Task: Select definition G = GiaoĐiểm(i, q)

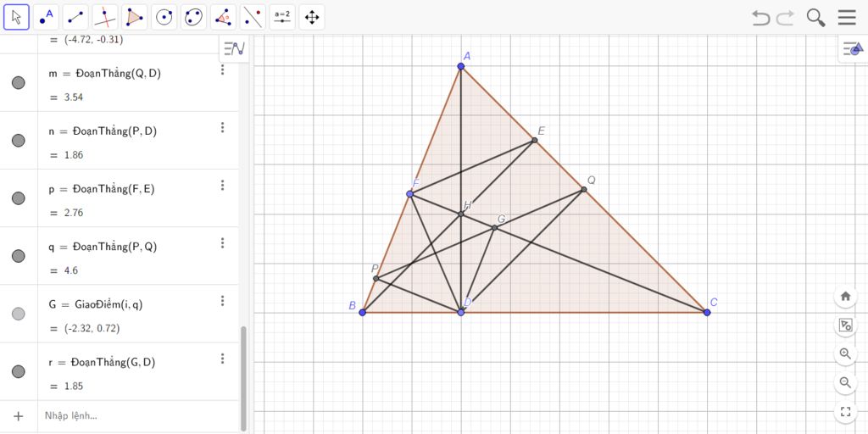Action: coord(95,304)
